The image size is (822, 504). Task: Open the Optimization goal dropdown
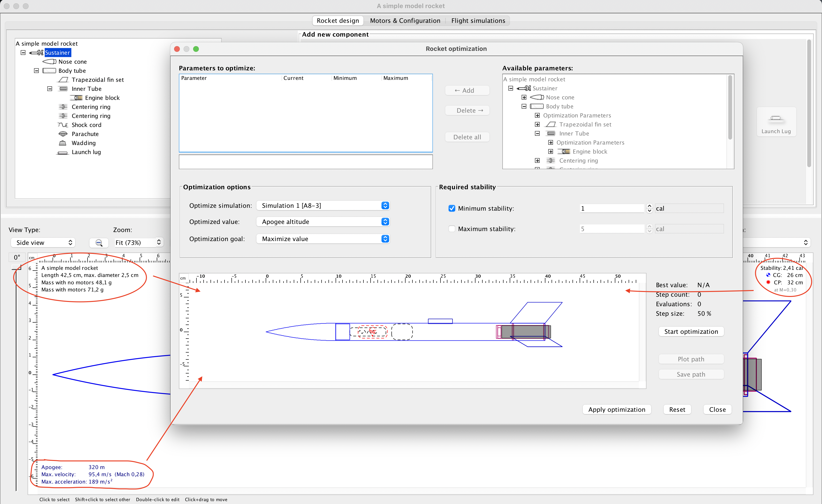click(323, 239)
